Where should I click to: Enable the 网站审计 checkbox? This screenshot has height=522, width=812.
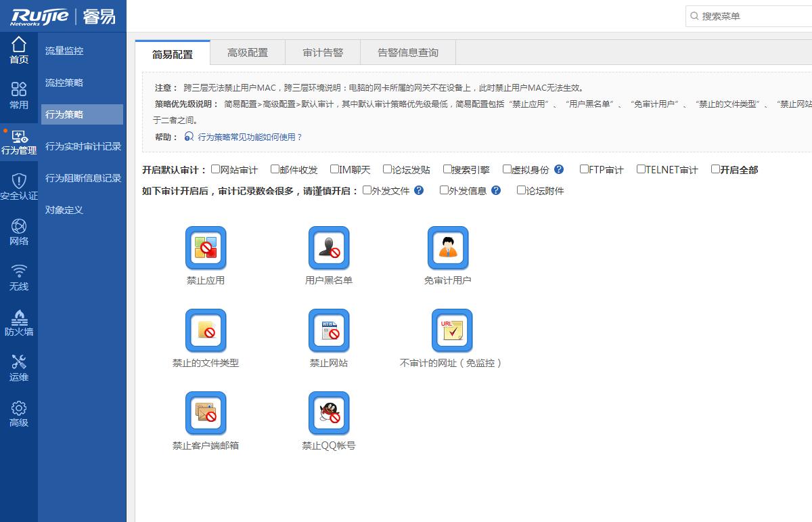coord(214,170)
